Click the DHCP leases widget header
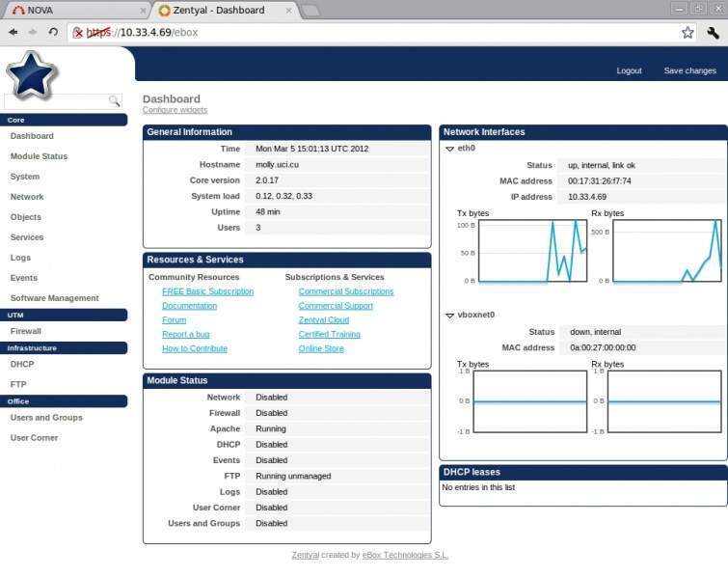 click(x=583, y=473)
